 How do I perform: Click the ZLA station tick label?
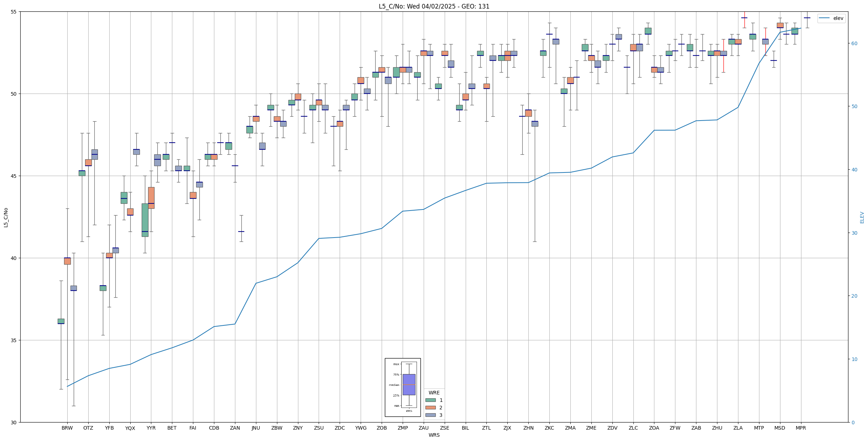pyautogui.click(x=738, y=428)
